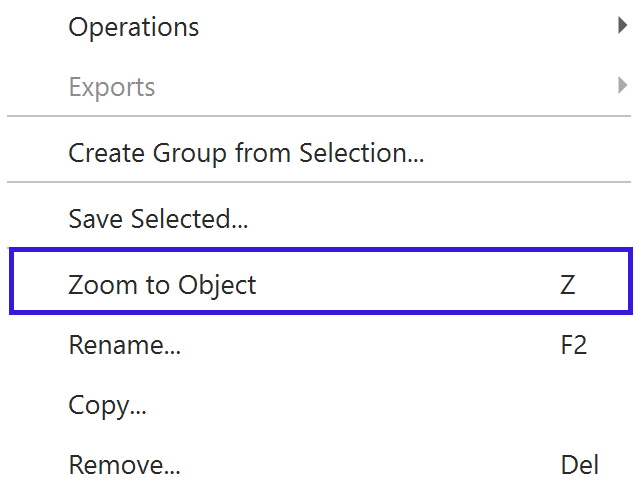Click the highlighted Zoom to Object item

(x=162, y=284)
